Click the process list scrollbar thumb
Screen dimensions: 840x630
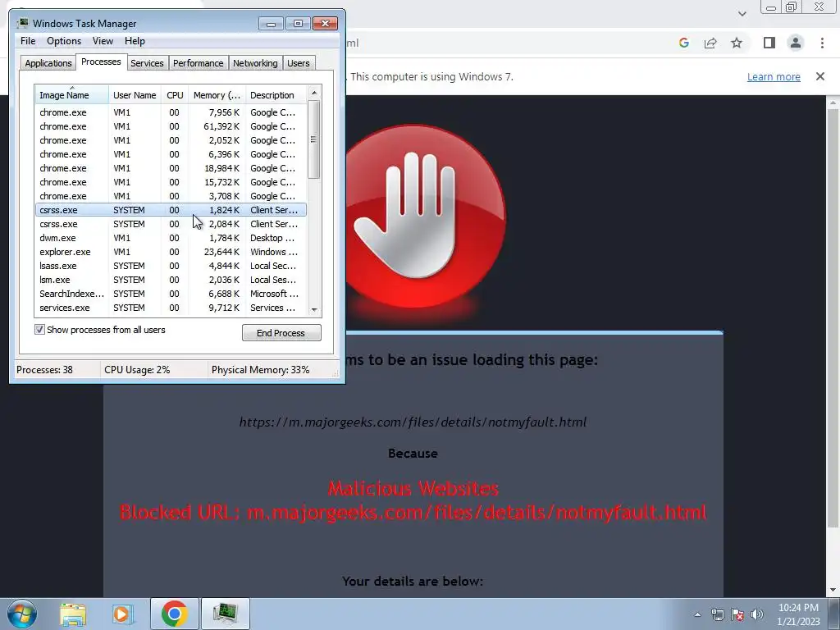pos(314,139)
